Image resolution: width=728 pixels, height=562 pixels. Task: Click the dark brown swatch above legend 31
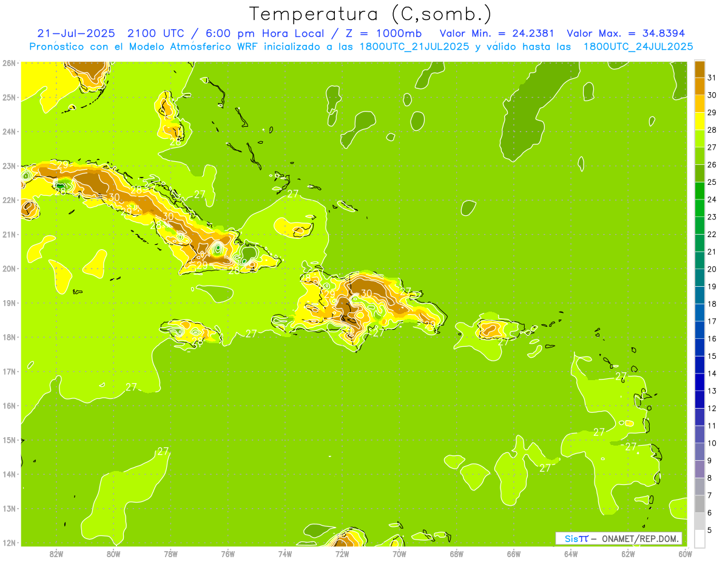pyautogui.click(x=699, y=69)
